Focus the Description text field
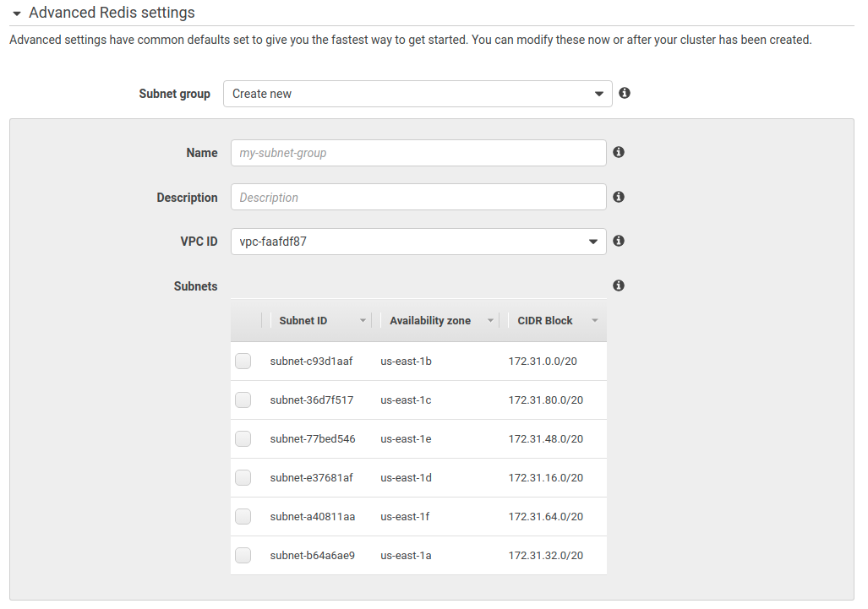This screenshot has height=609, width=868. tap(418, 198)
